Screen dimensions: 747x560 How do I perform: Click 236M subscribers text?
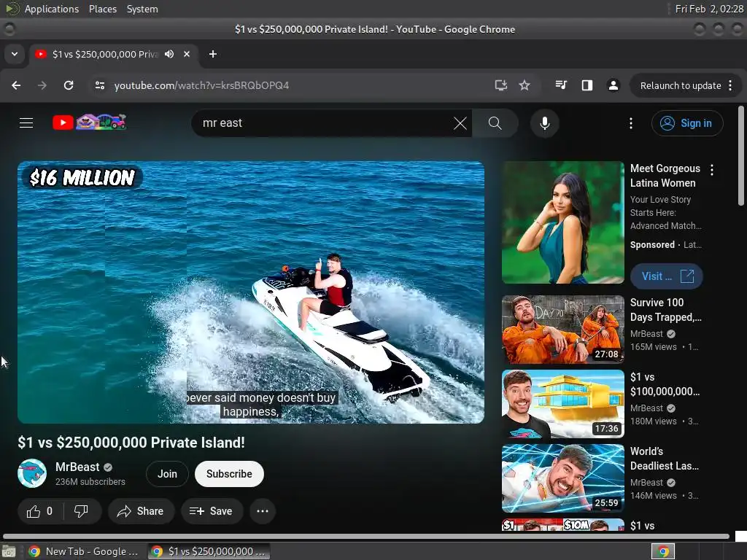click(x=90, y=482)
